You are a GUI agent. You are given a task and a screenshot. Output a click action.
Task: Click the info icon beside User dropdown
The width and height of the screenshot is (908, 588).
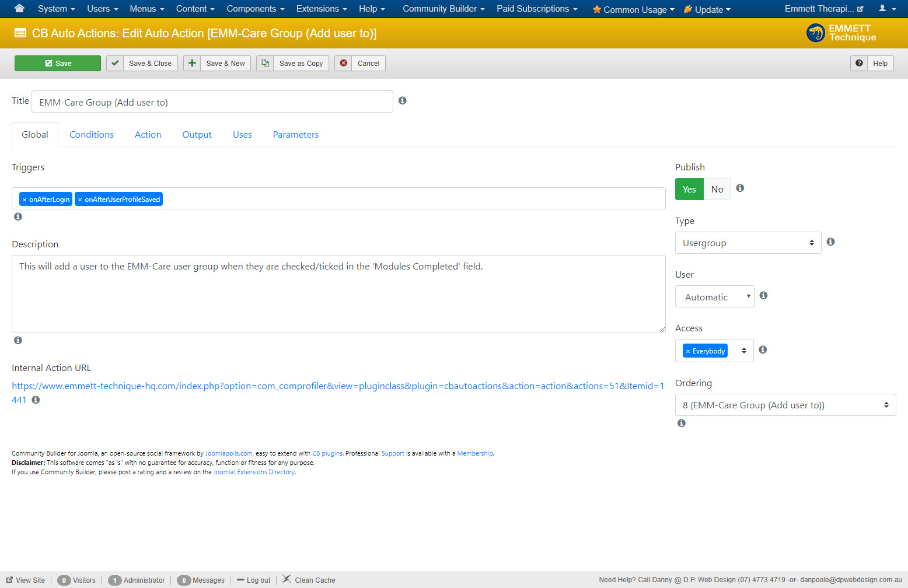763,296
